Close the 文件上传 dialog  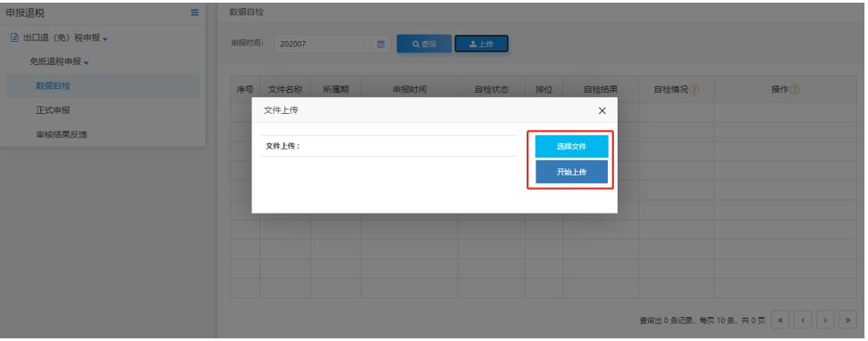click(602, 110)
